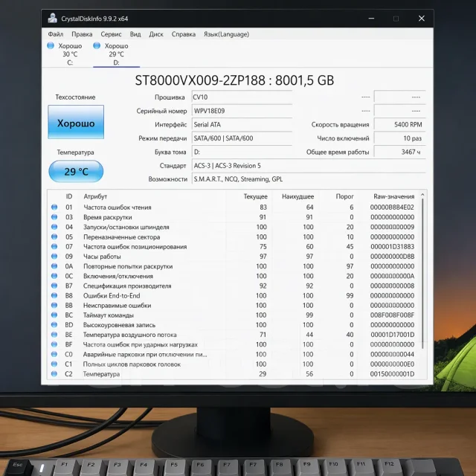Select the D: drive tab at 29 °C

tap(116, 54)
